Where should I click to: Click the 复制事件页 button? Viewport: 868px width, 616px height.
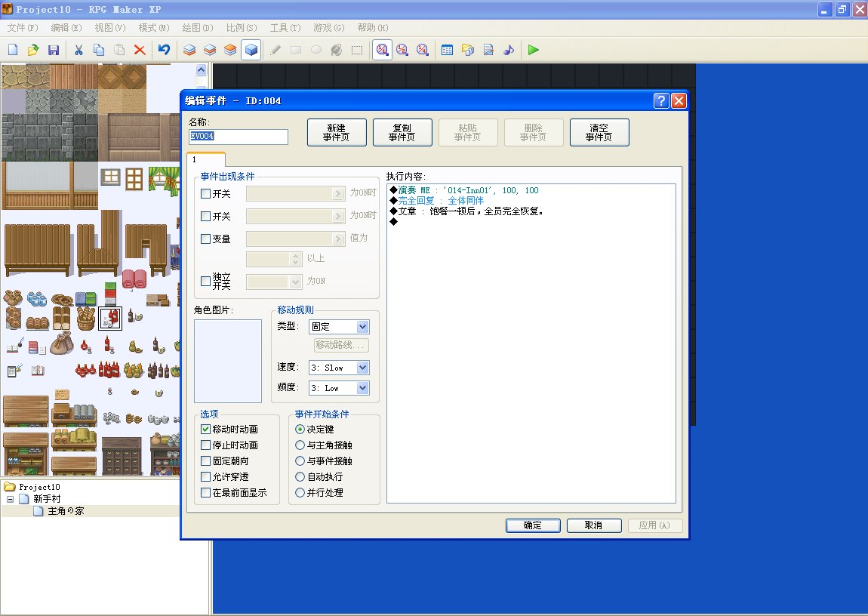(x=402, y=132)
